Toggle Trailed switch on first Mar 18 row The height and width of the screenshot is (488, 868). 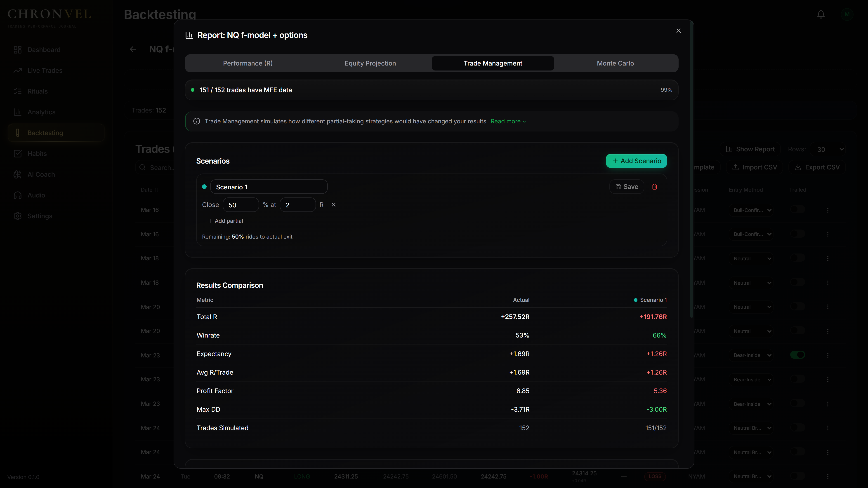[797, 258]
